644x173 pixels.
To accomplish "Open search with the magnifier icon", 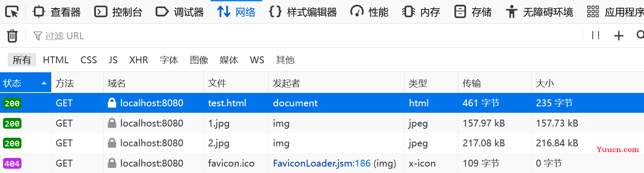I will (640, 35).
